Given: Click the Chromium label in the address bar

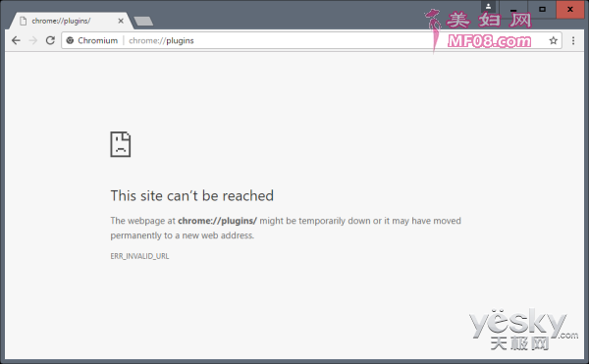Looking at the screenshot, I should [97, 40].
